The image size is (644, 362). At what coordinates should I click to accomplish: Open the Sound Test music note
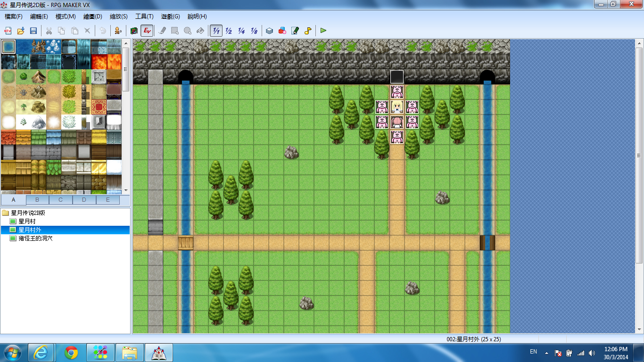pos(308,31)
